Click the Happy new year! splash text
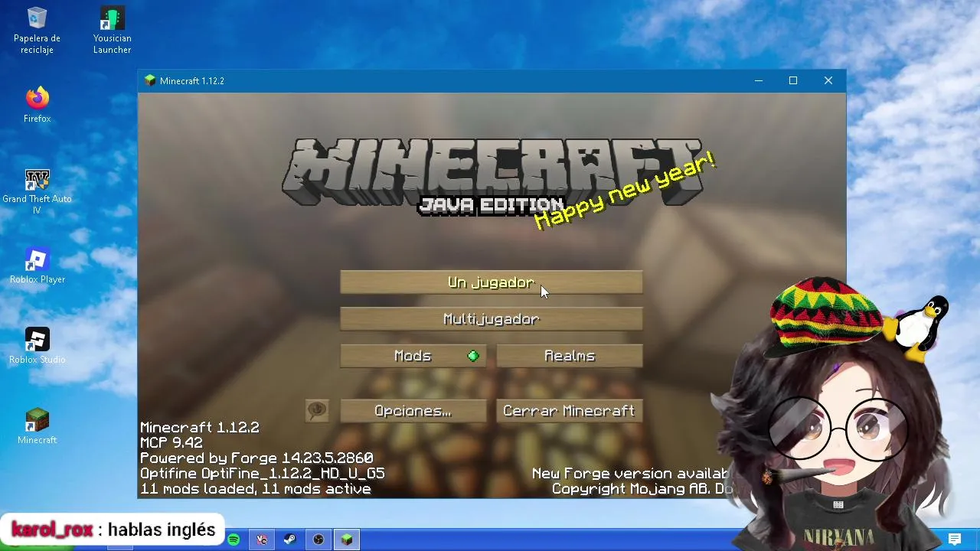The width and height of the screenshot is (980, 551). pyautogui.click(x=625, y=191)
